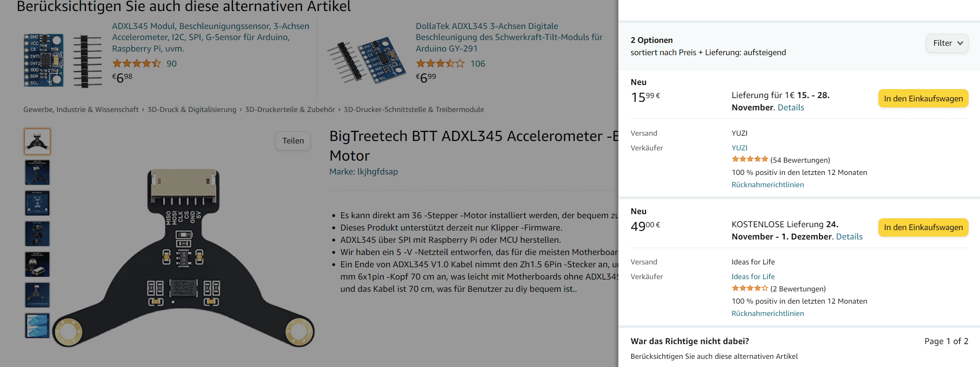The height and width of the screenshot is (367, 980).
Task: Open the 3D-Druck & Digitalisierung breadcrumb
Action: coord(192,110)
